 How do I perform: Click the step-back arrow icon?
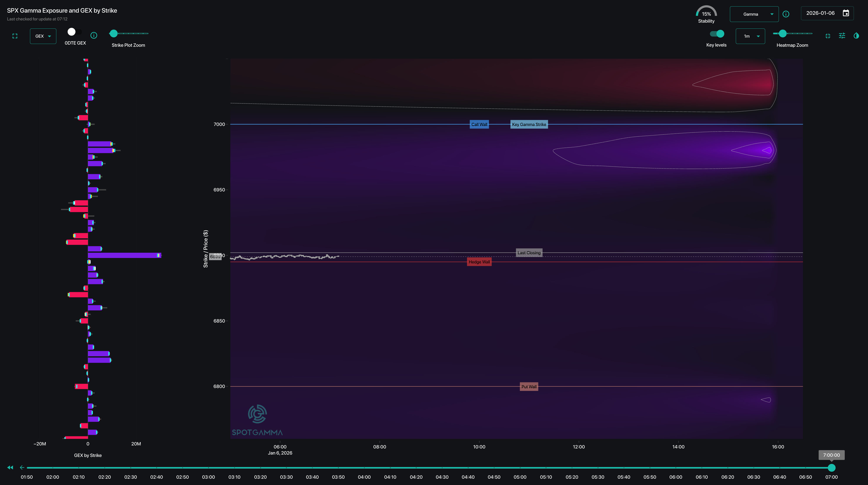(x=22, y=467)
